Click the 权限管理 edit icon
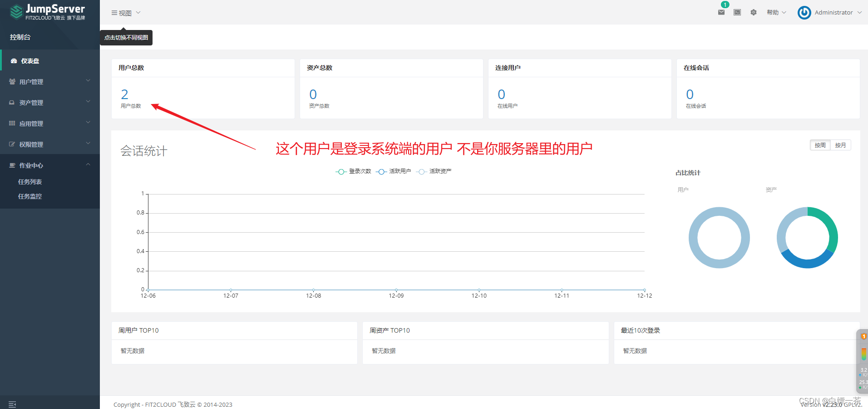The height and width of the screenshot is (409, 868). pos(12,145)
